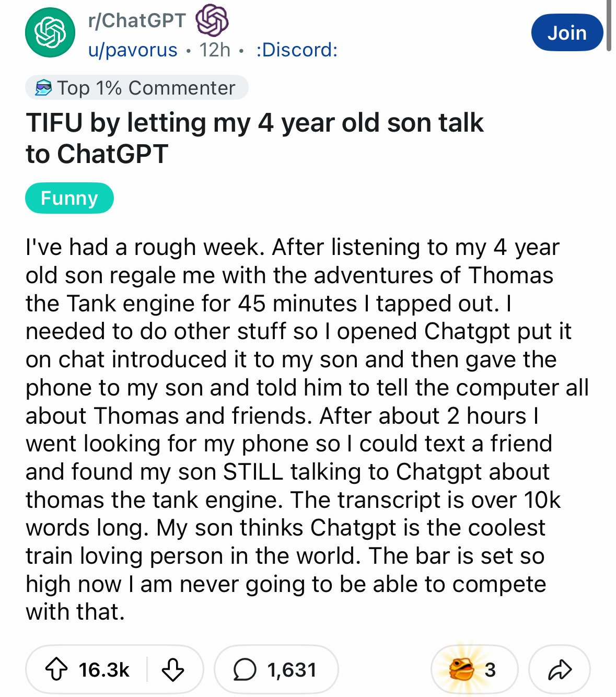Tap the green r/ChatGPT community avatar
The width and height of the screenshot is (616, 697).
click(x=50, y=32)
